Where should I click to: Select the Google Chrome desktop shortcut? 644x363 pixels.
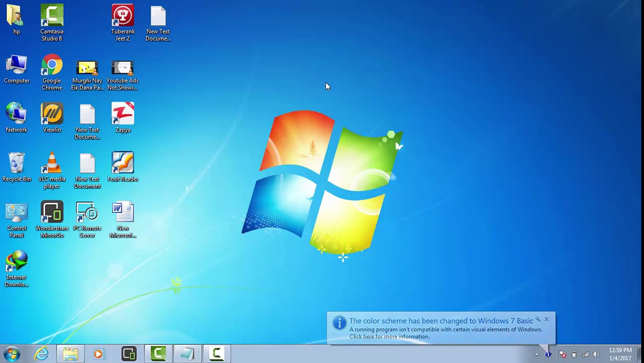pyautogui.click(x=52, y=72)
